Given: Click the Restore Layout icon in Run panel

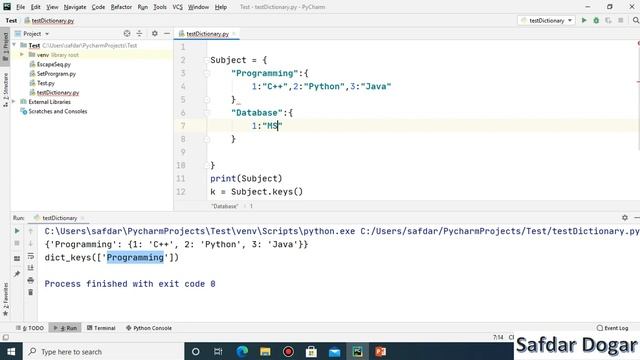Looking at the screenshot, I should tap(17, 258).
